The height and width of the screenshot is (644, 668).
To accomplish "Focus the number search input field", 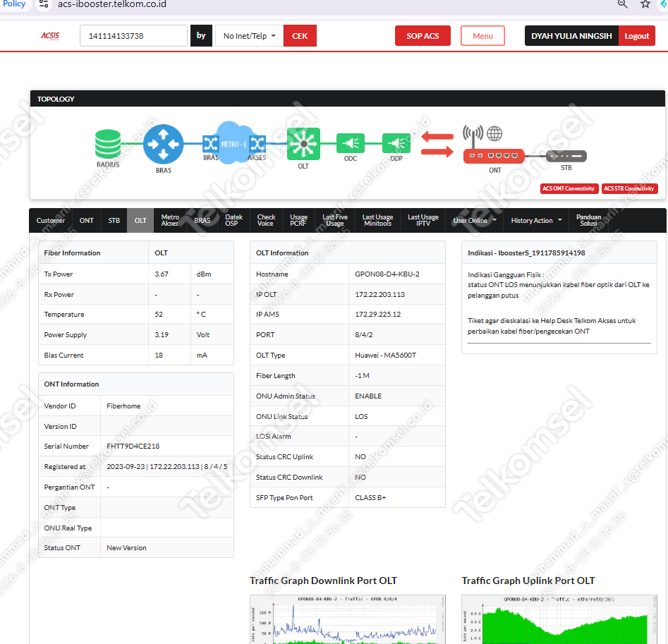I will (133, 36).
